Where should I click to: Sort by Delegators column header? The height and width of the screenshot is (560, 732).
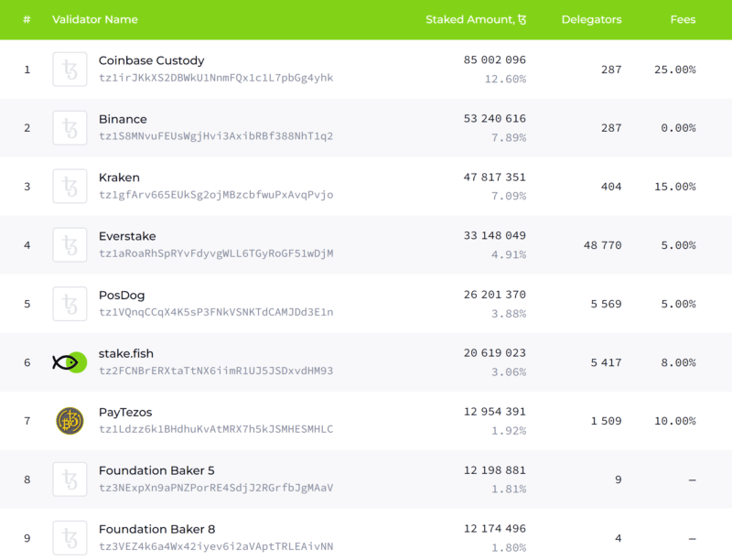591,19
